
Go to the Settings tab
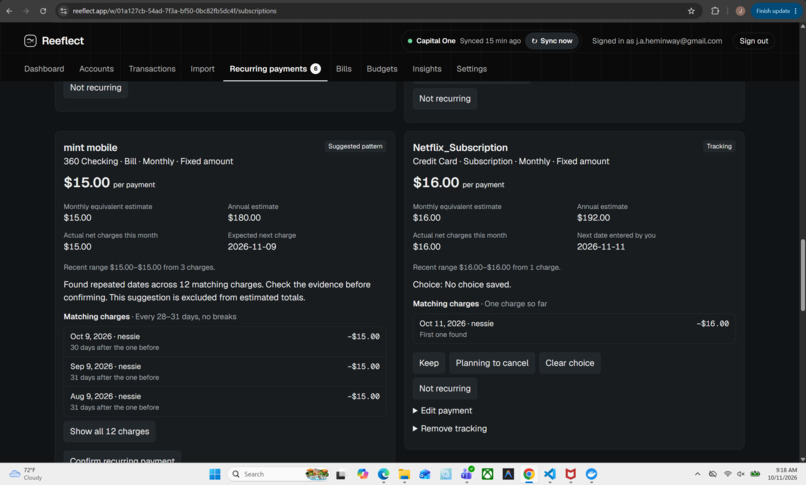coord(471,69)
